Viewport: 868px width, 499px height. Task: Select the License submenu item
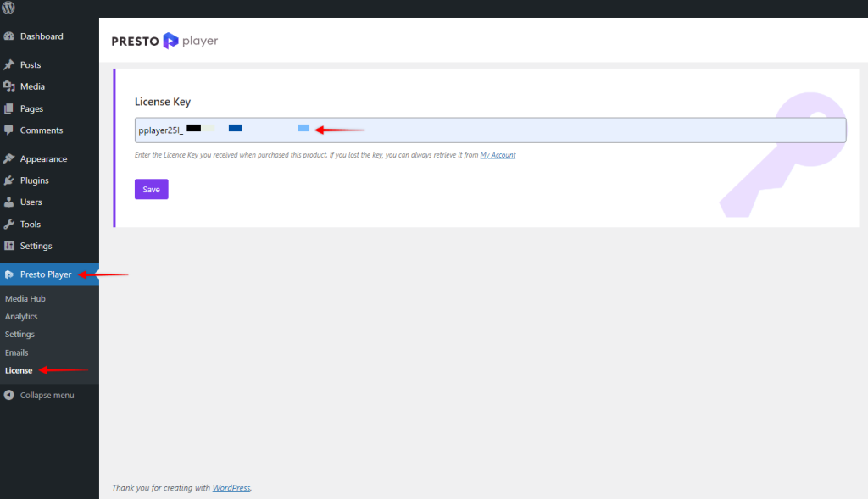(19, 370)
